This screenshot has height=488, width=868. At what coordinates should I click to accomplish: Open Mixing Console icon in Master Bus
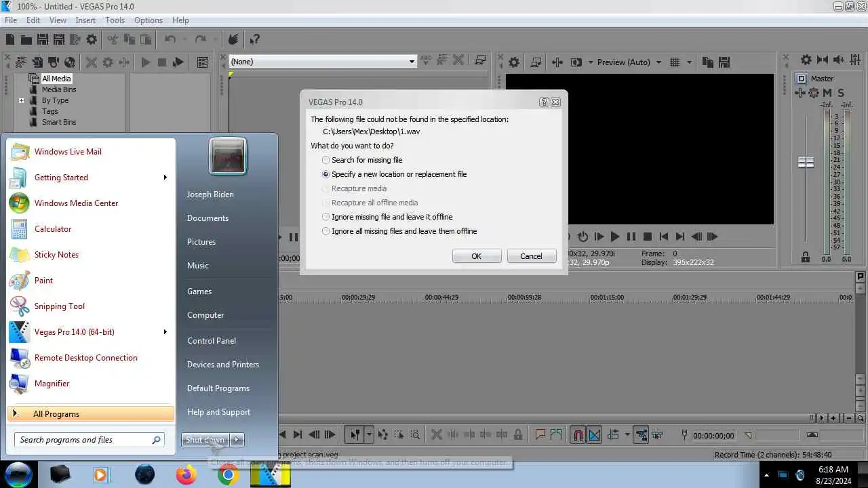(856, 60)
